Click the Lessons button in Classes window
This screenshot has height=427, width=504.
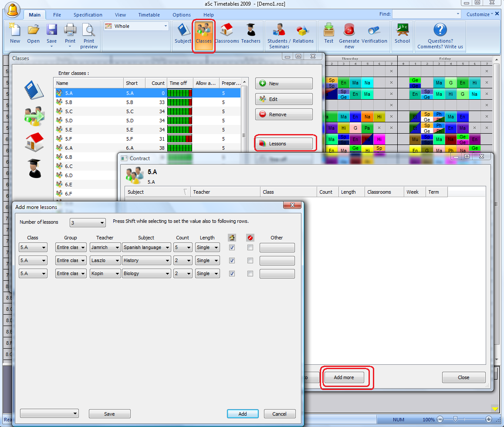pyautogui.click(x=284, y=144)
